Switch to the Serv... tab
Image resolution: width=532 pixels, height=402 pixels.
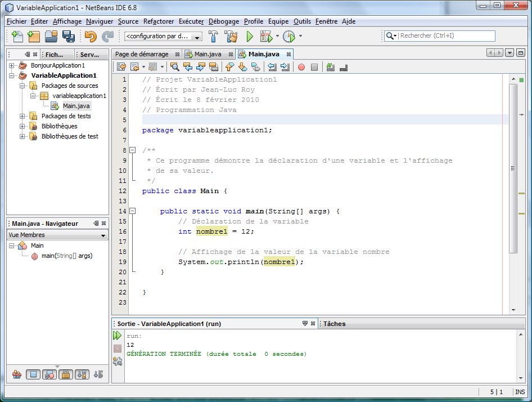(x=89, y=55)
